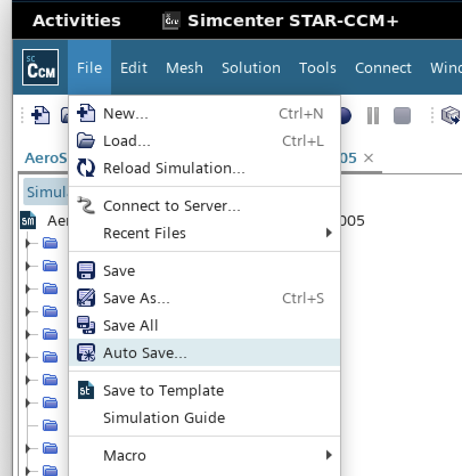
Task: Expand the second folder tree node
Action: point(27,266)
